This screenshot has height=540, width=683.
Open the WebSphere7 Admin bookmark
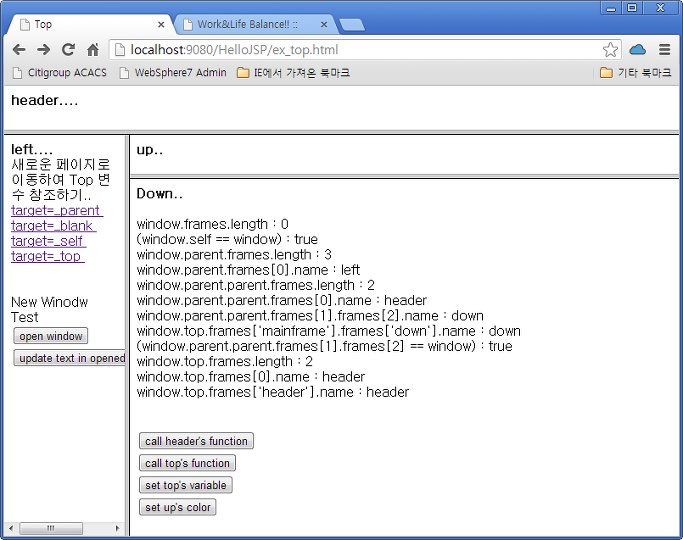click(173, 73)
